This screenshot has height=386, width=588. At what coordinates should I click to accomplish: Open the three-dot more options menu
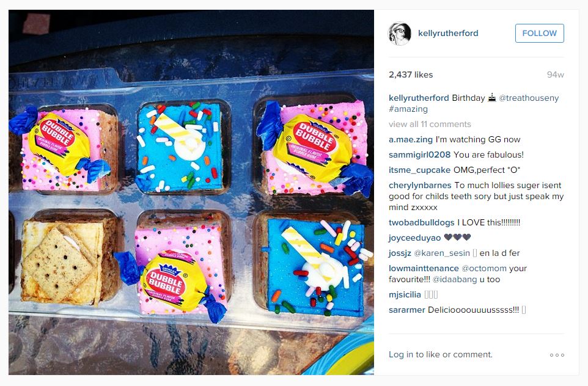pos(557,355)
